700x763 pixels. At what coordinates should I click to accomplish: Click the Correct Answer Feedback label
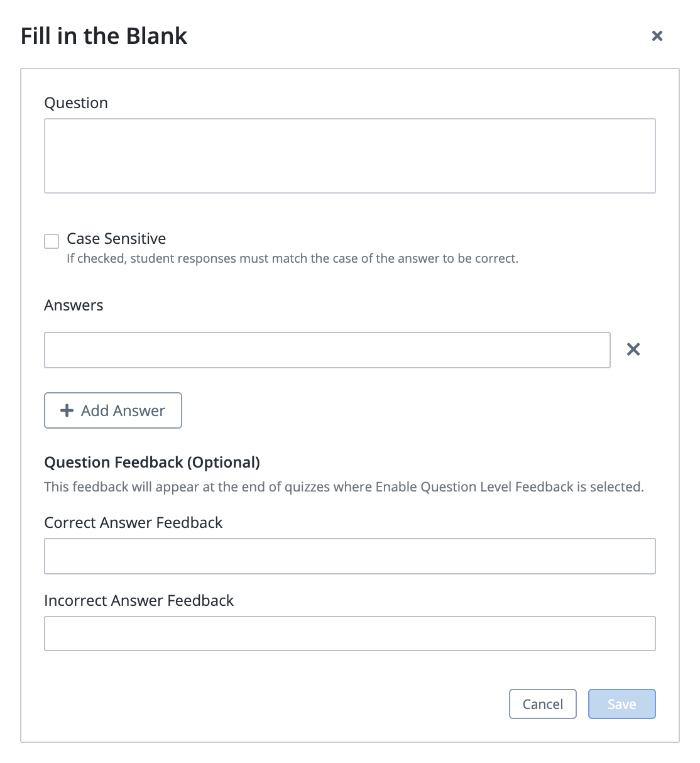[133, 523]
